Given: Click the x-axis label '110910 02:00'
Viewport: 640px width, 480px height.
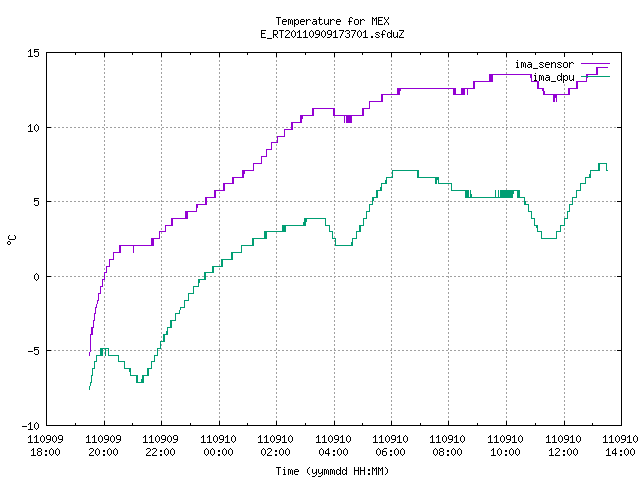Looking at the screenshot, I should pos(276,446).
